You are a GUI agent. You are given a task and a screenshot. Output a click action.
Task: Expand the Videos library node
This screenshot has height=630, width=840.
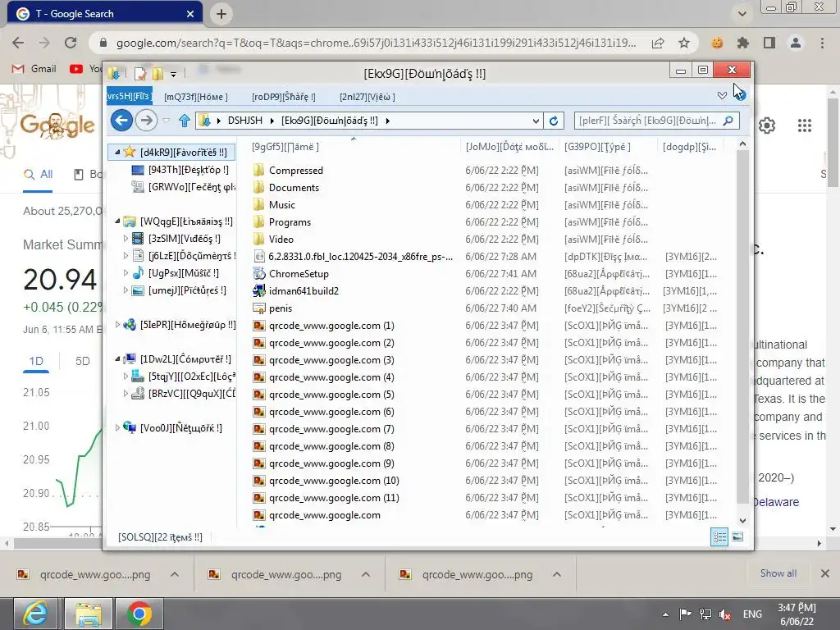[126, 238]
